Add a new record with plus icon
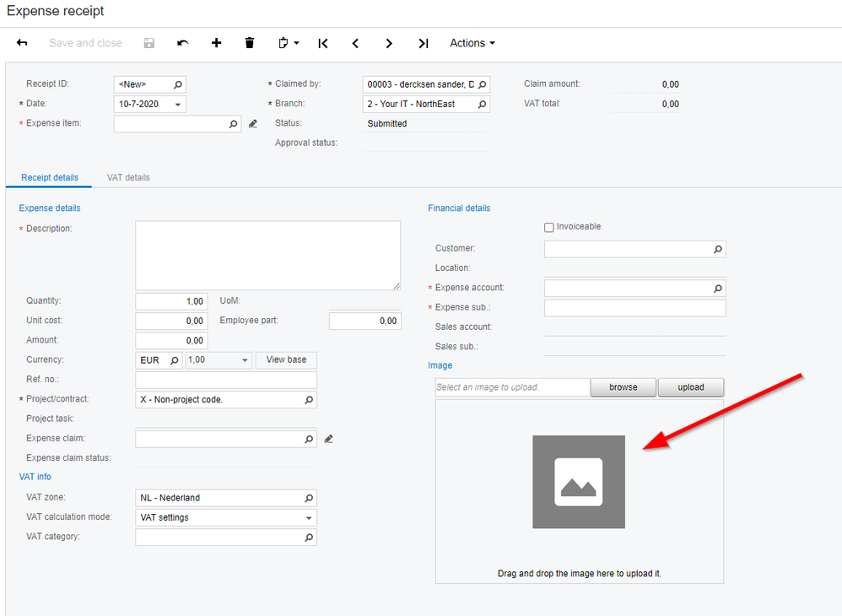This screenshot has height=616, width=842. pos(216,43)
